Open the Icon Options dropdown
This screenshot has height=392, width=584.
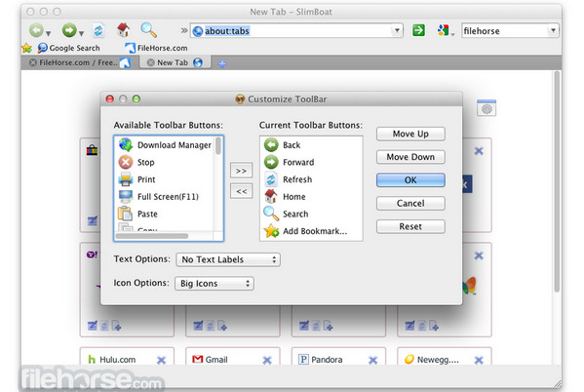click(214, 284)
